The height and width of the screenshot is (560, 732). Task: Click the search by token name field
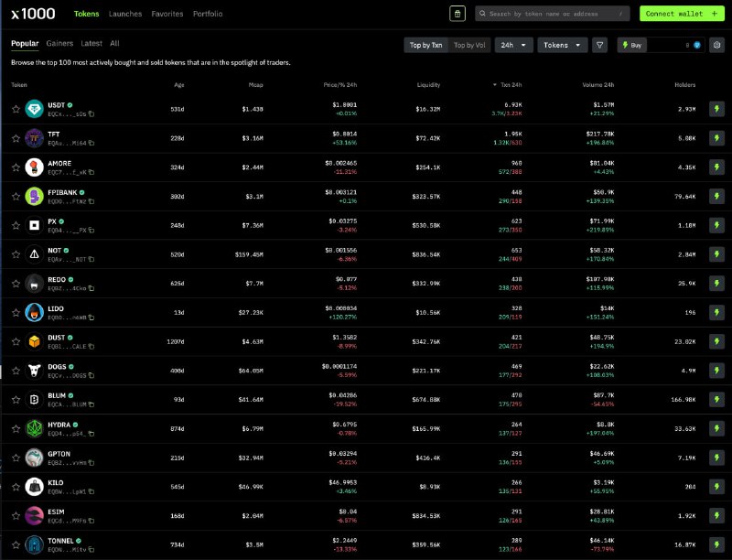pos(553,14)
